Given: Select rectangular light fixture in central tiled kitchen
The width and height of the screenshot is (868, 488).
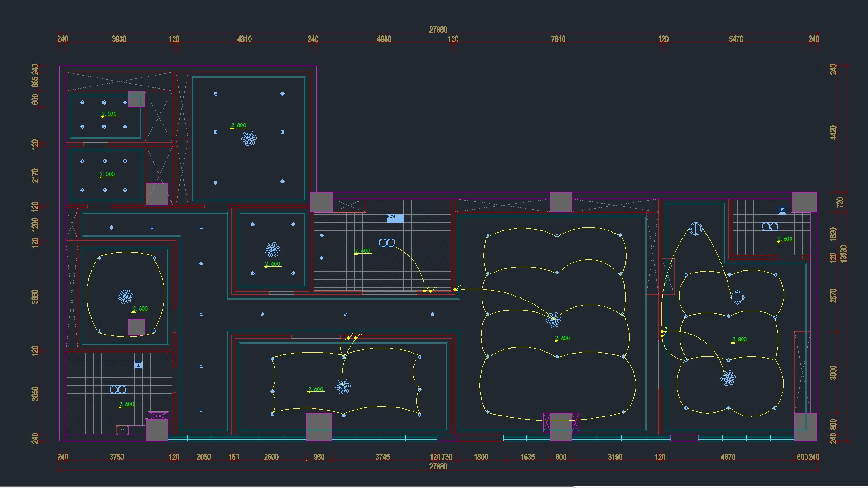Looking at the screenshot, I should point(395,218).
